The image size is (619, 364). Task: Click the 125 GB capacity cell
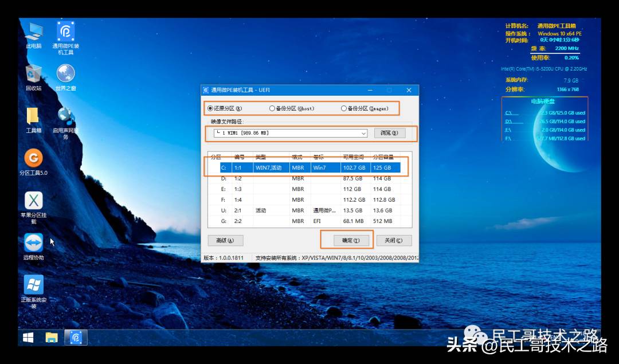[382, 168]
